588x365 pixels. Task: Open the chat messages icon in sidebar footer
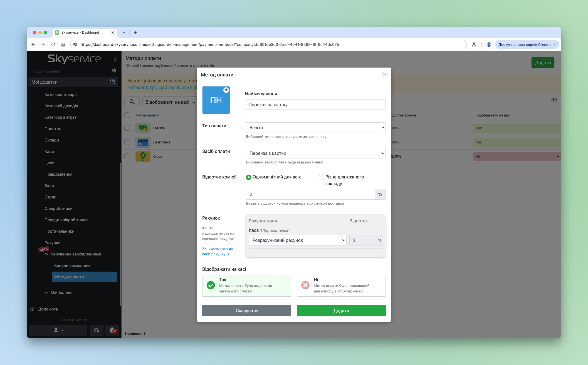(96, 330)
